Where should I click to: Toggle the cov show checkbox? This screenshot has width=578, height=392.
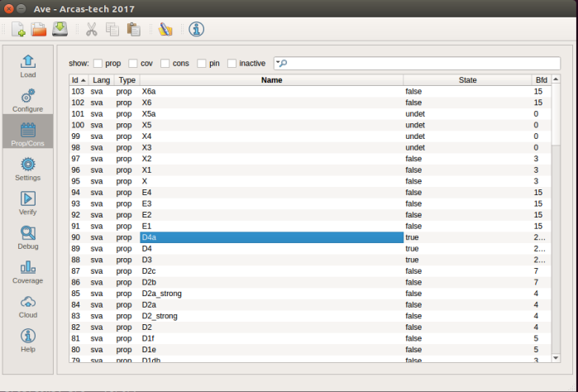click(x=132, y=64)
